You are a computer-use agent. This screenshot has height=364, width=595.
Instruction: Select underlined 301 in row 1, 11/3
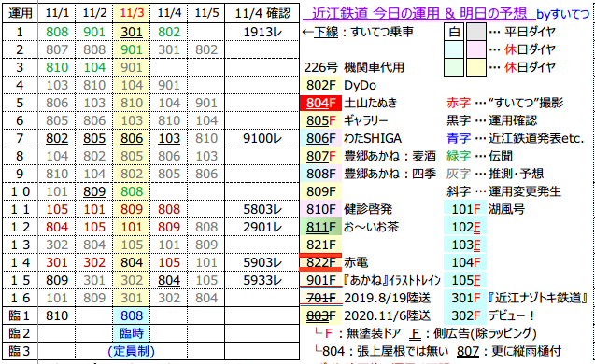pyautogui.click(x=132, y=32)
